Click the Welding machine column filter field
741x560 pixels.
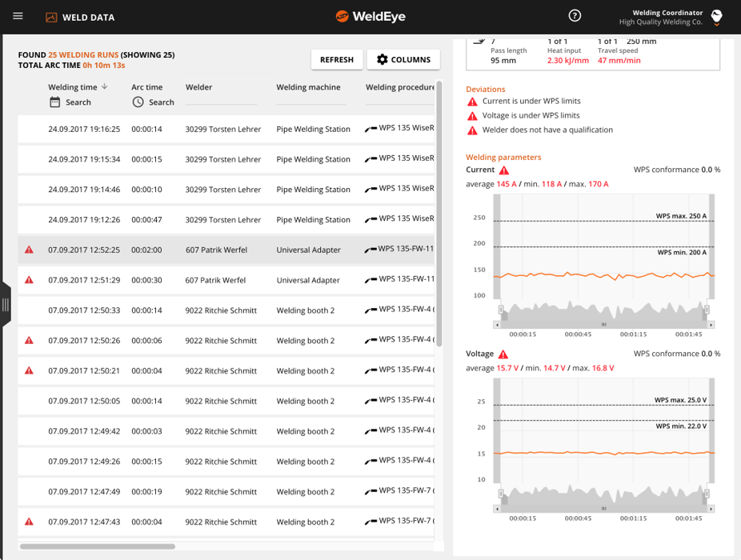click(311, 101)
